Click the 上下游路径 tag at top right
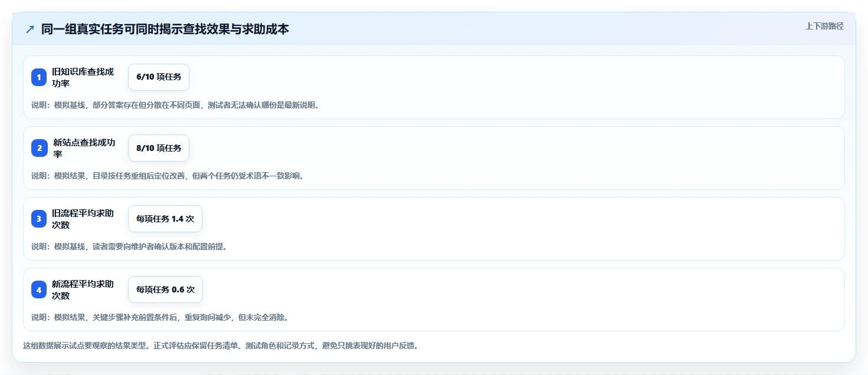868x375 pixels. pos(824,26)
